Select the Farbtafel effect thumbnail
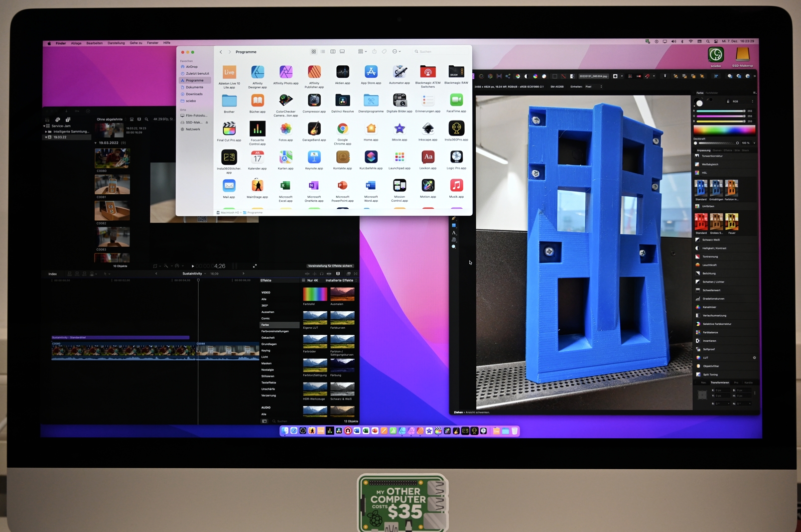 [x=315, y=294]
